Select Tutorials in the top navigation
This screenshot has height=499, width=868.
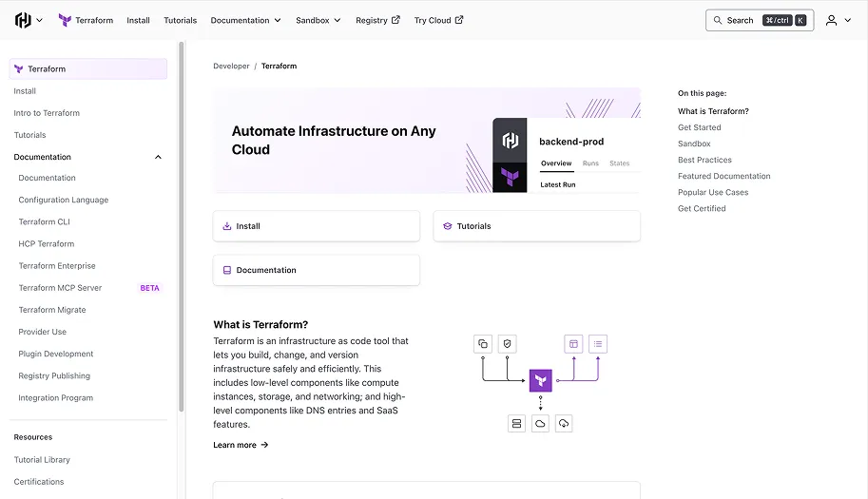coord(180,20)
